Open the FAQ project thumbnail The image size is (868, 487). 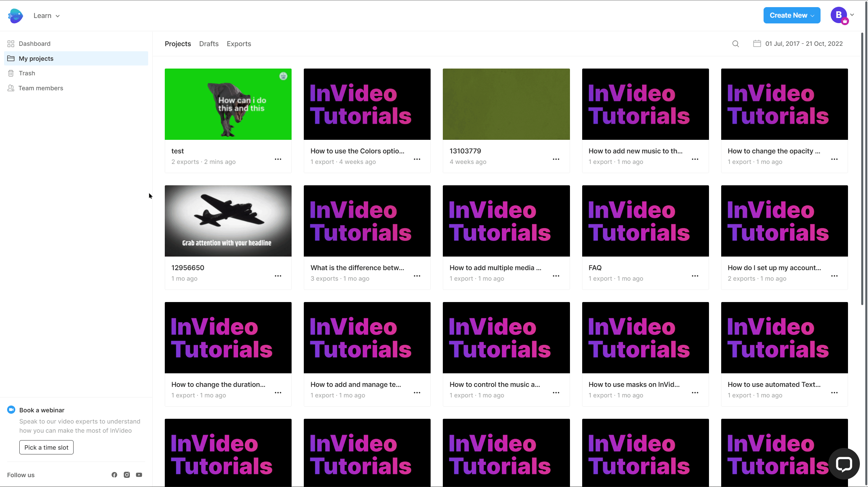pos(646,221)
